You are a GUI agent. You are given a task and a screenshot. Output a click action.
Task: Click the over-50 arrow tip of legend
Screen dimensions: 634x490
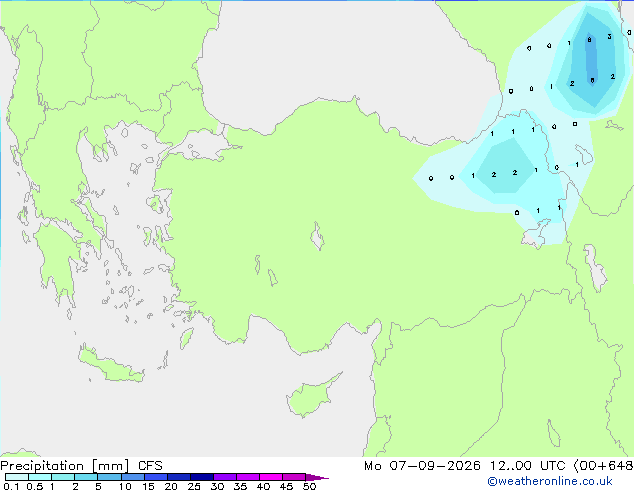tap(317, 477)
